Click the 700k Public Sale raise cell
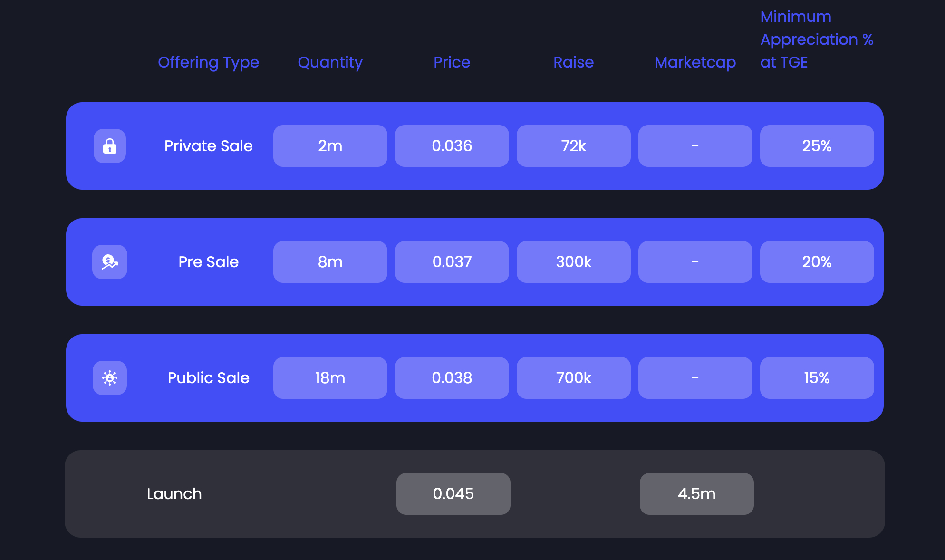The height and width of the screenshot is (560, 945). click(573, 378)
